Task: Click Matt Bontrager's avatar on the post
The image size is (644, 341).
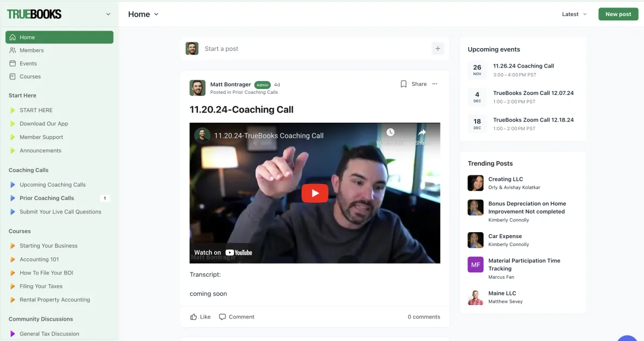Action: point(197,88)
